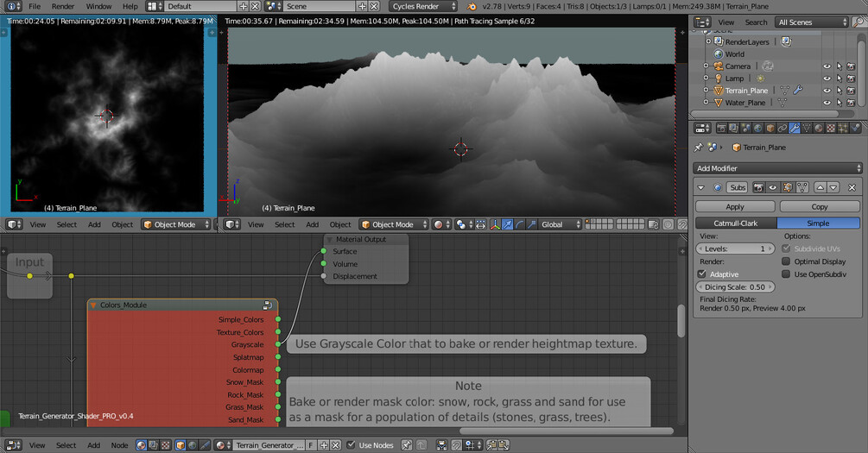Click the modifier Copy button
The image size is (868, 453).
tap(820, 206)
